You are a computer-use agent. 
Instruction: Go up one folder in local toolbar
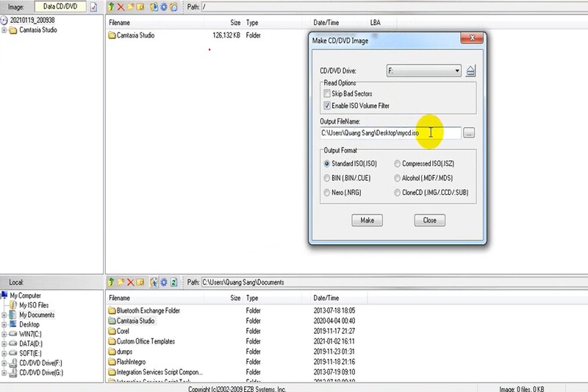[x=111, y=282]
